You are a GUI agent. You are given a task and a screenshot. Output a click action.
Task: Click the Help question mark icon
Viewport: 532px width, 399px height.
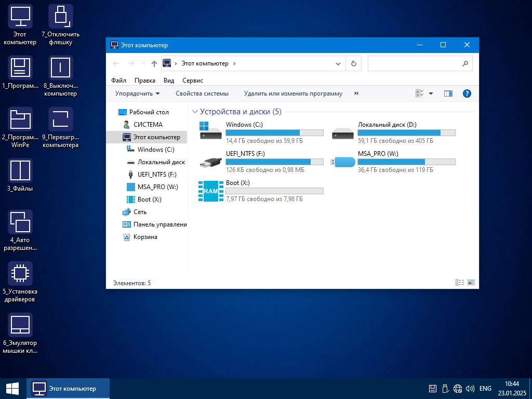coord(467,94)
